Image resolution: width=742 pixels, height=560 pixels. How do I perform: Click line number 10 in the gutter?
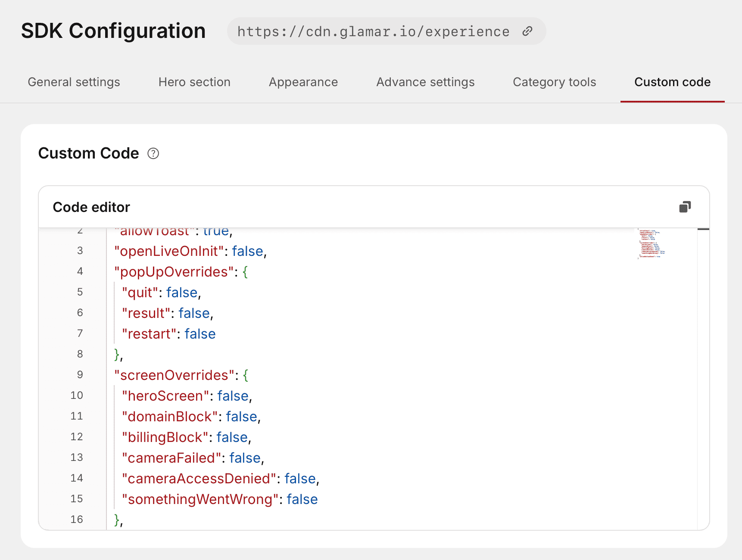(x=77, y=395)
